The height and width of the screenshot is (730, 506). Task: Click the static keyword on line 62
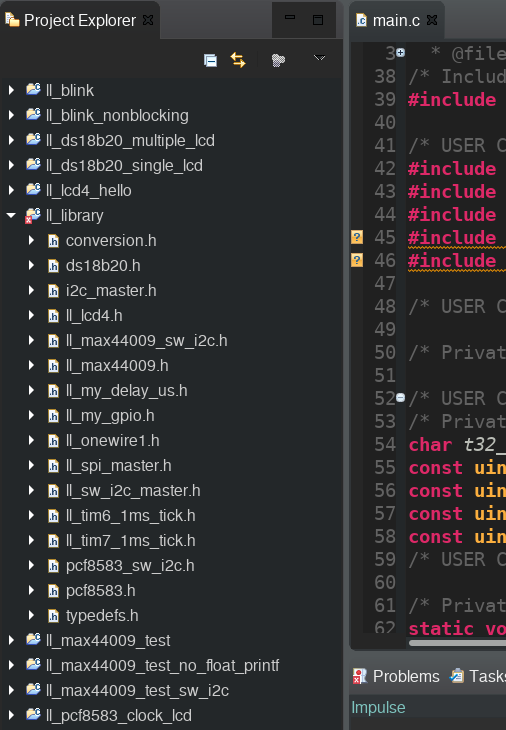(x=441, y=629)
